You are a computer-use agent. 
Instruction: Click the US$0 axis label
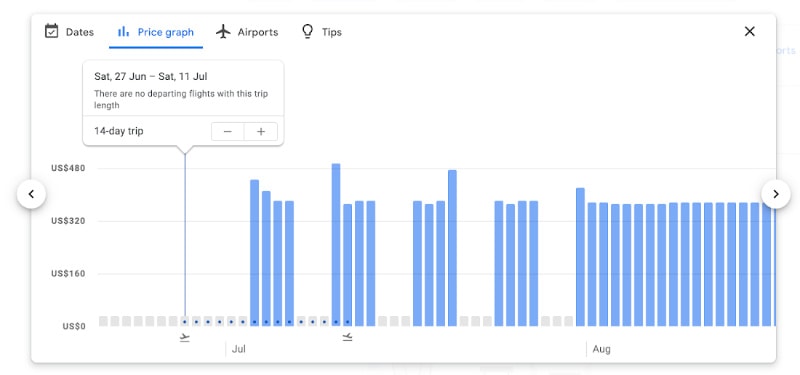pos(74,326)
